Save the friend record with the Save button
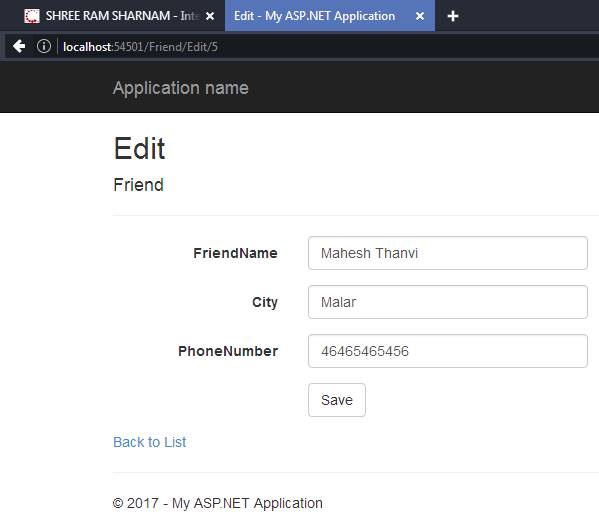The height and width of the screenshot is (521, 599). click(x=337, y=400)
